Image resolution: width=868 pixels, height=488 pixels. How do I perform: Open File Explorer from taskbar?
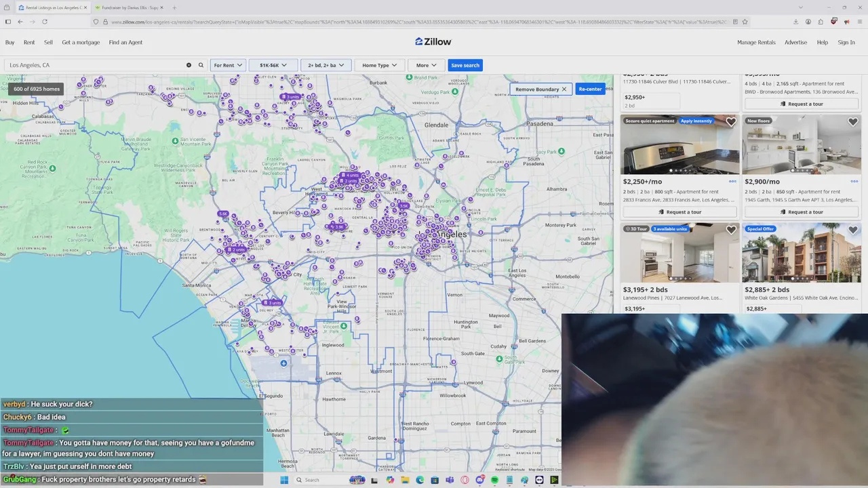[x=405, y=480]
